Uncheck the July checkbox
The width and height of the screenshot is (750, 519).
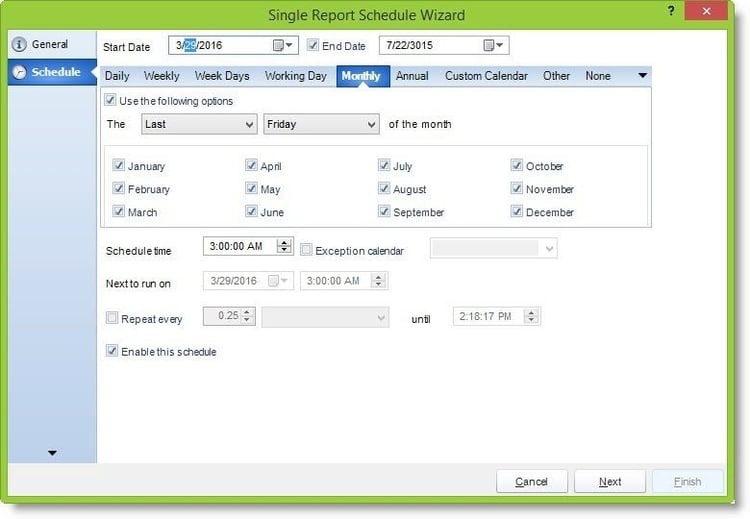384,165
